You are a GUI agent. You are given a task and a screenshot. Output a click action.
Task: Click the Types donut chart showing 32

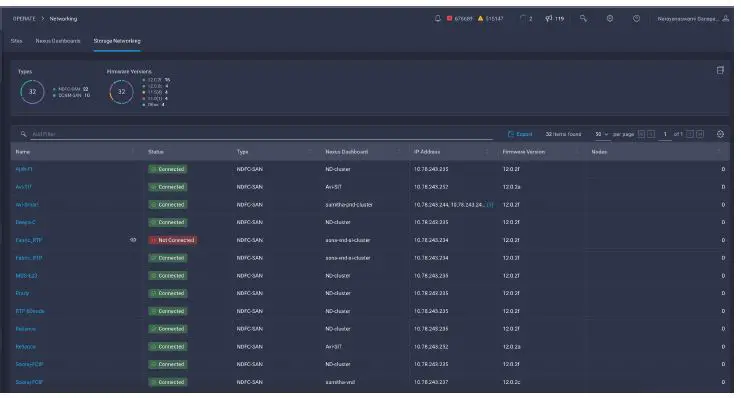coord(32,92)
